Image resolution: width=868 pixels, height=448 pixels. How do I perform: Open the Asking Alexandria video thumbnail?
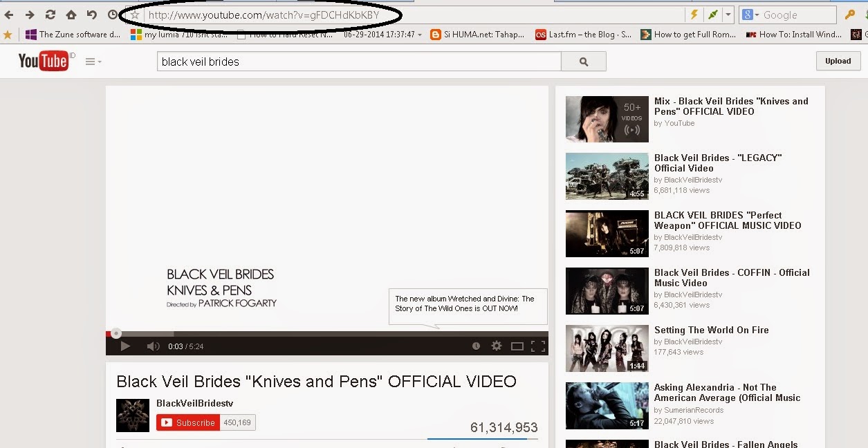607,406
